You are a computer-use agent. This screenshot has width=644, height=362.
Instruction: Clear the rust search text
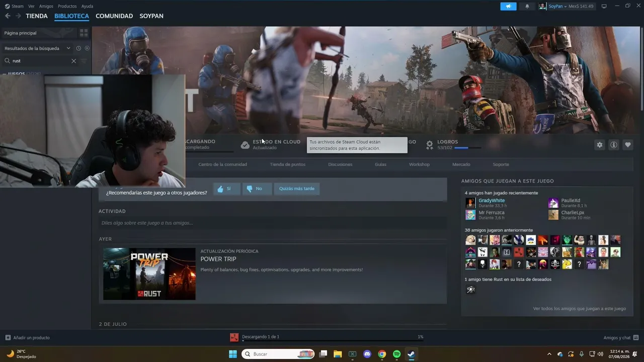click(x=73, y=61)
